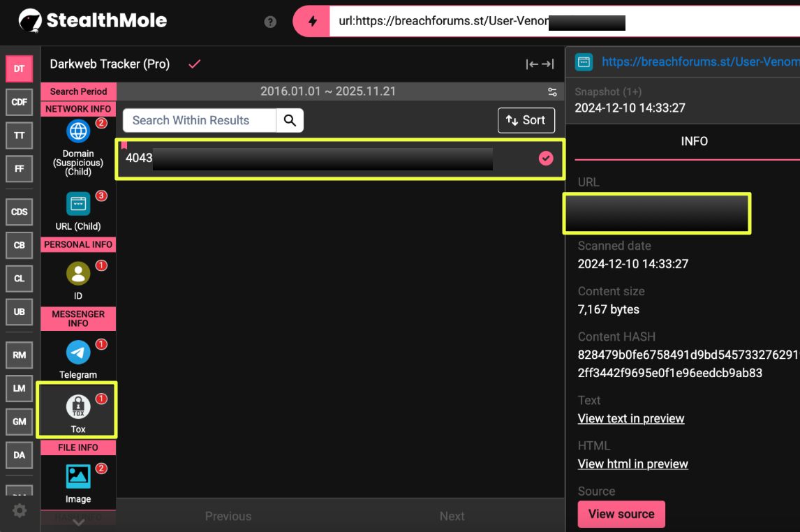Click the Search Within Results field
Screen dimensions: 800x532
(200, 120)
